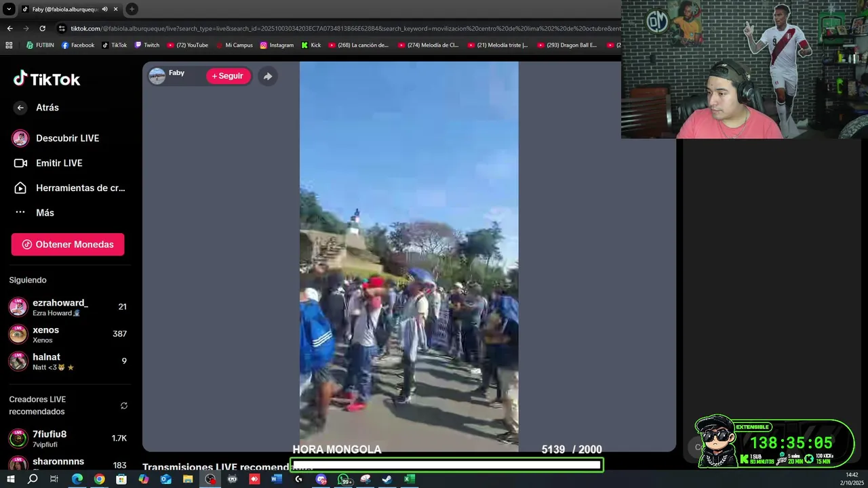Screen dimensions: 868x488
Task: Open the FUTBIN bookmark
Action: (40, 45)
